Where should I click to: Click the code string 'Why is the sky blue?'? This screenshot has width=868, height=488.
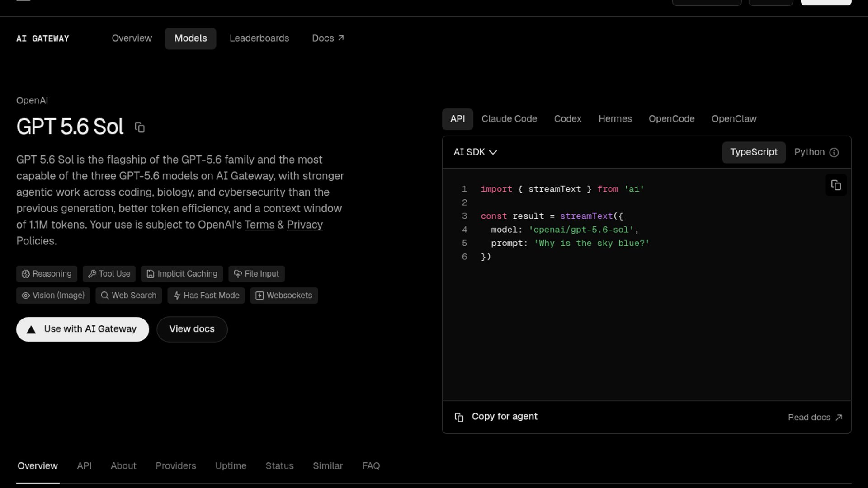point(591,244)
